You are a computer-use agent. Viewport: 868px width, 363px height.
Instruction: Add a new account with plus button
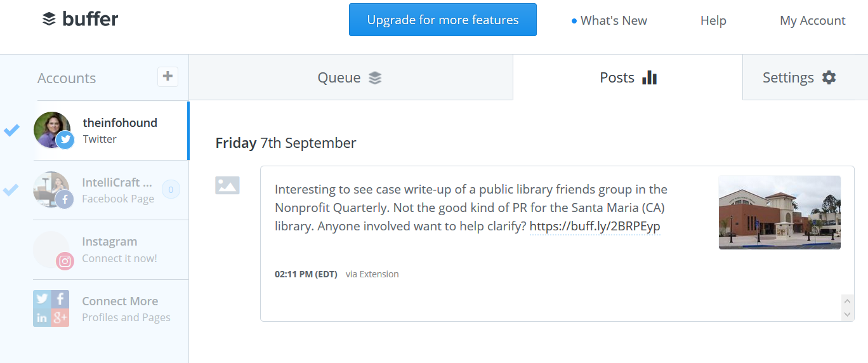tap(168, 77)
